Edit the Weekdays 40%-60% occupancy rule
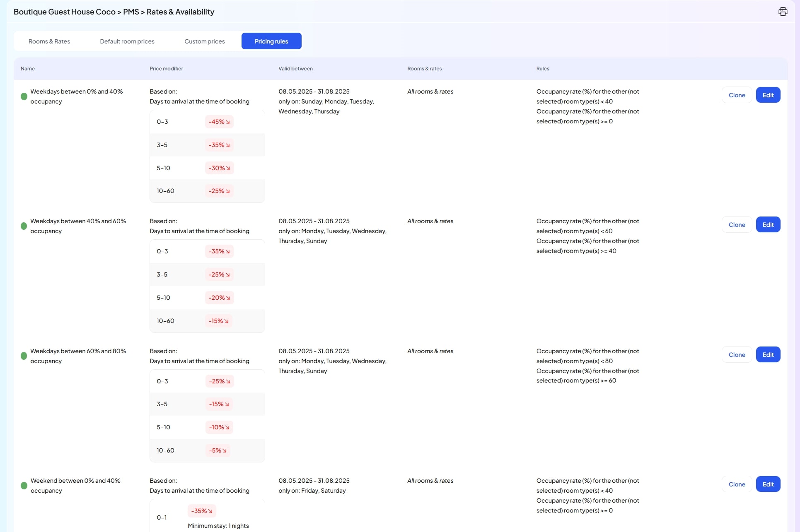This screenshot has width=800, height=532. pos(768,225)
